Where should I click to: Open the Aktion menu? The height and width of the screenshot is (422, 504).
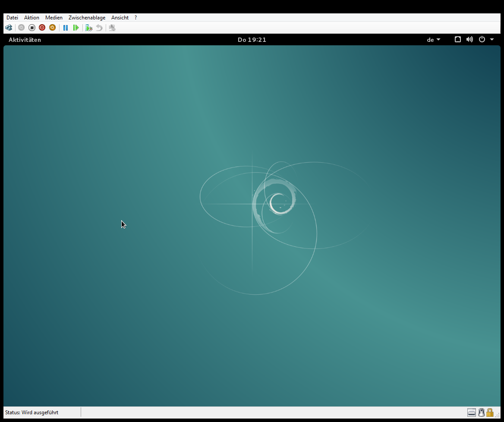tap(31, 18)
